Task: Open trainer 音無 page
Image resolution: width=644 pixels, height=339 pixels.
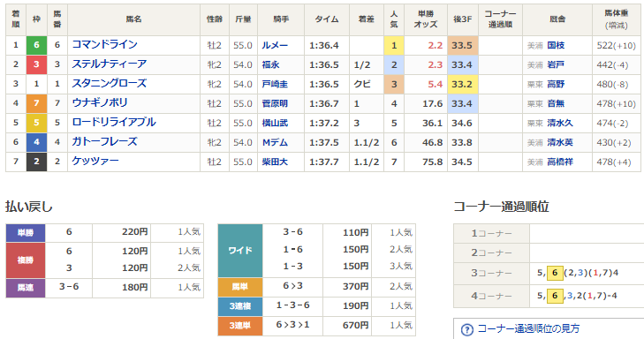Action: (x=556, y=103)
